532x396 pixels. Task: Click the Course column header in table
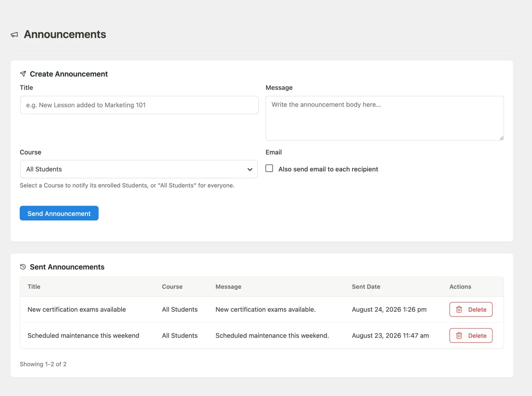[x=172, y=287]
